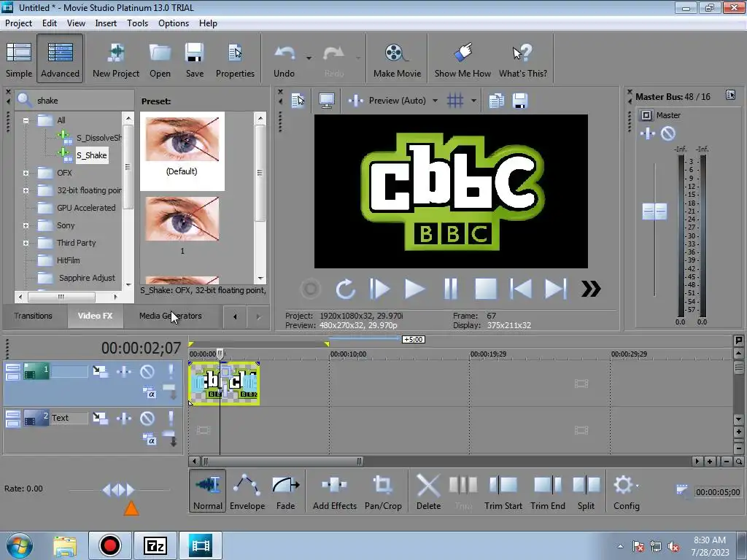Save preview snapshot to file
The width and height of the screenshot is (747, 560).
pos(519,101)
